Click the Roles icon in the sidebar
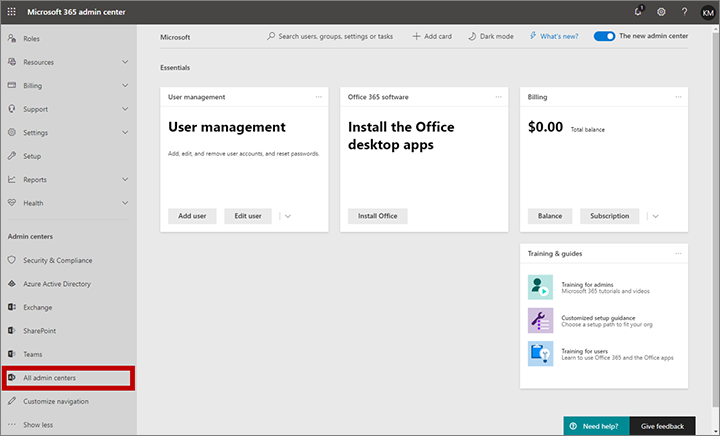Screen dimensions: 720x436 (x=12, y=39)
